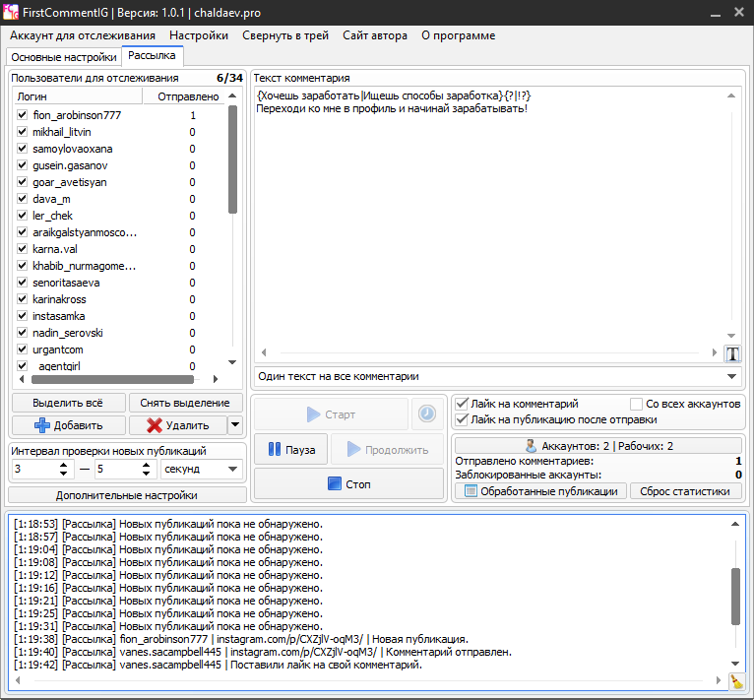Uncheck the fion_arobinson777 user checkbox

click(23, 115)
